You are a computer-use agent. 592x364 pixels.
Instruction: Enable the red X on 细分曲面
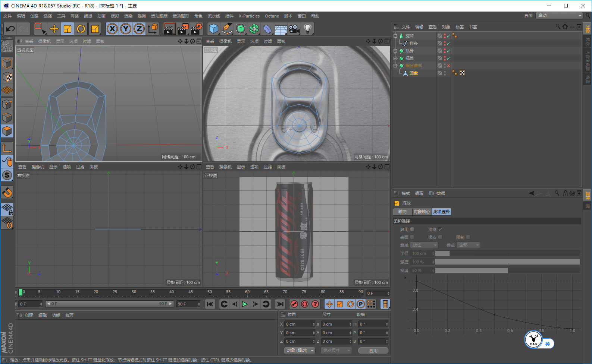click(448, 66)
